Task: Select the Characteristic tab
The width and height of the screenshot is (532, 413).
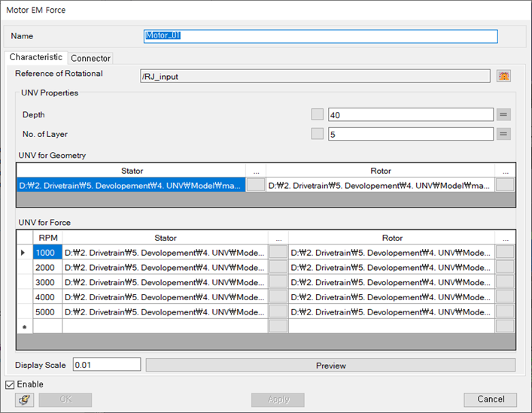Action: tap(36, 57)
